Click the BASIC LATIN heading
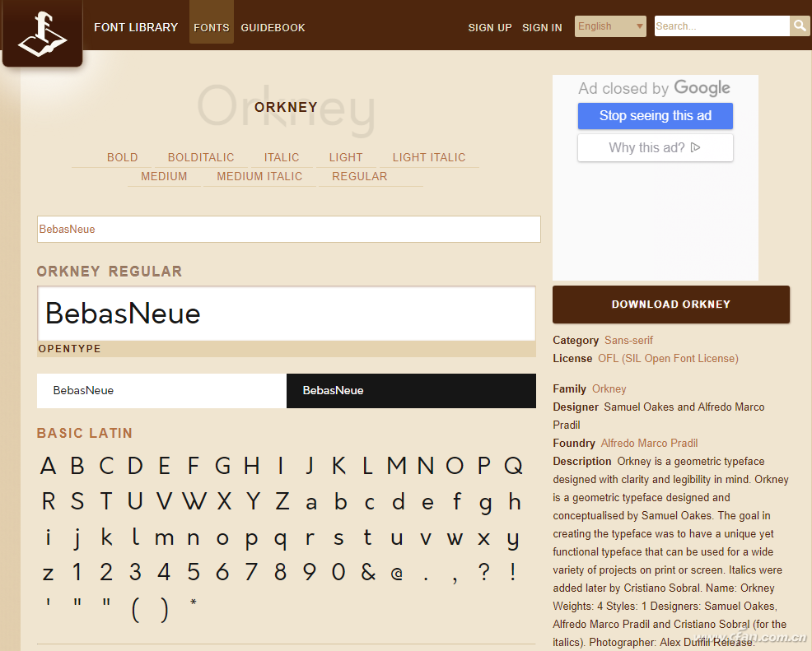 (85, 433)
